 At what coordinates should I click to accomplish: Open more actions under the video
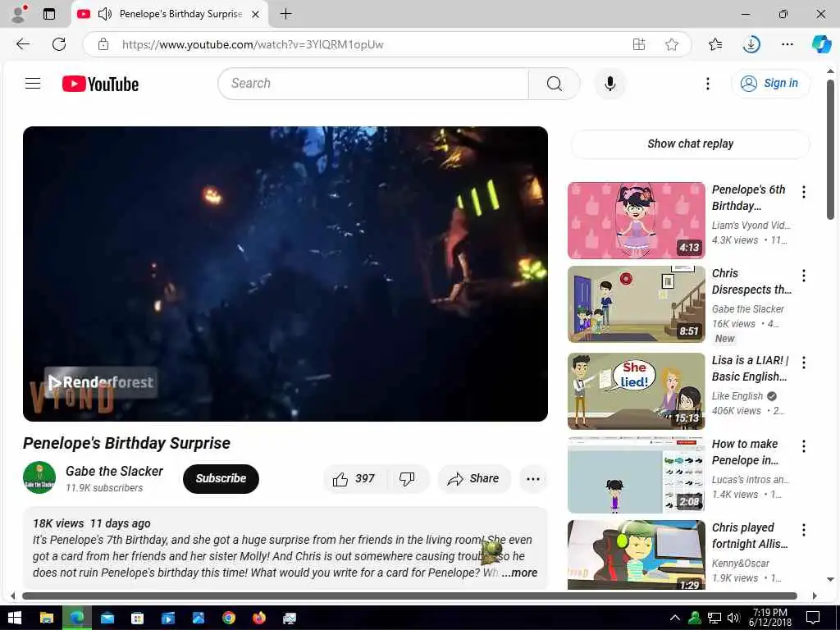(x=533, y=478)
